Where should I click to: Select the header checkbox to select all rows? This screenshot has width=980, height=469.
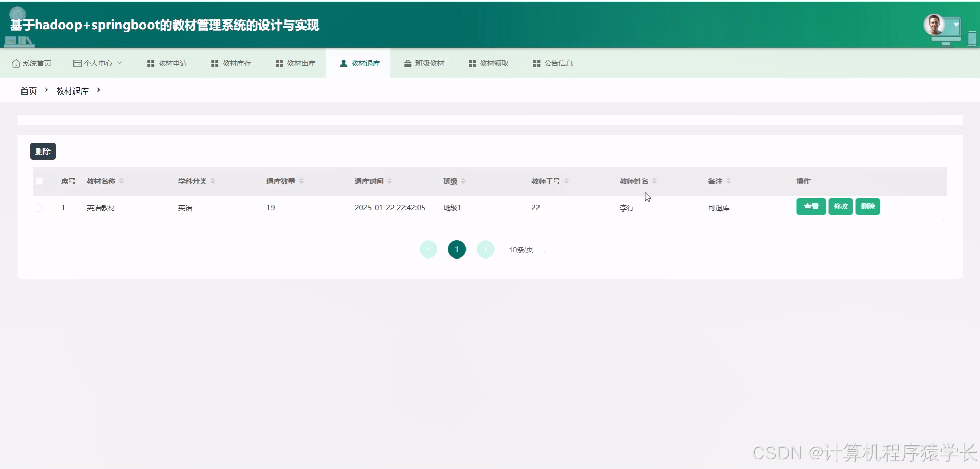pos(40,181)
